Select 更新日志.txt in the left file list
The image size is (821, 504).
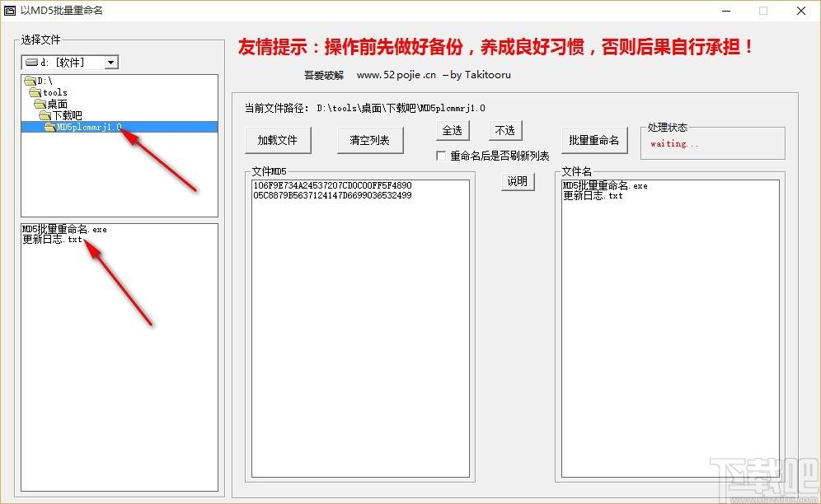[53, 239]
